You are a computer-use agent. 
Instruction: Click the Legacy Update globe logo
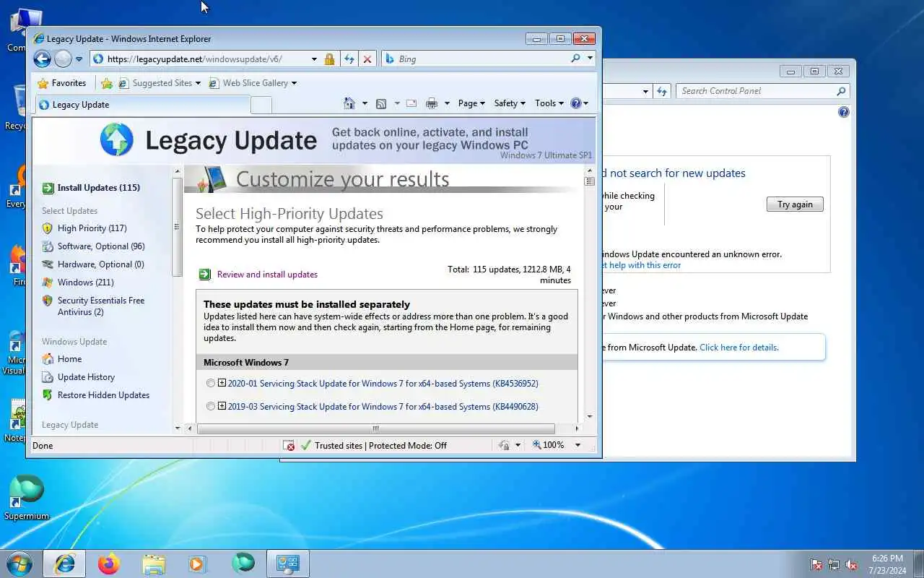click(x=117, y=140)
